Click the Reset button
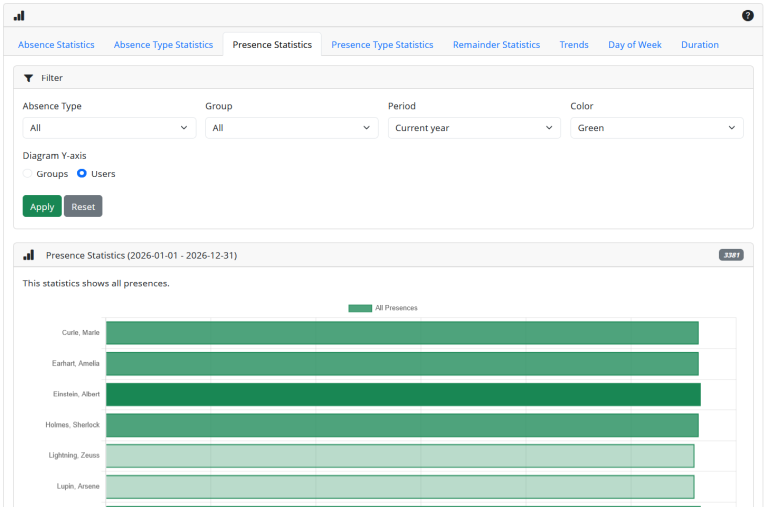This screenshot has height=507, width=768. coord(83,207)
